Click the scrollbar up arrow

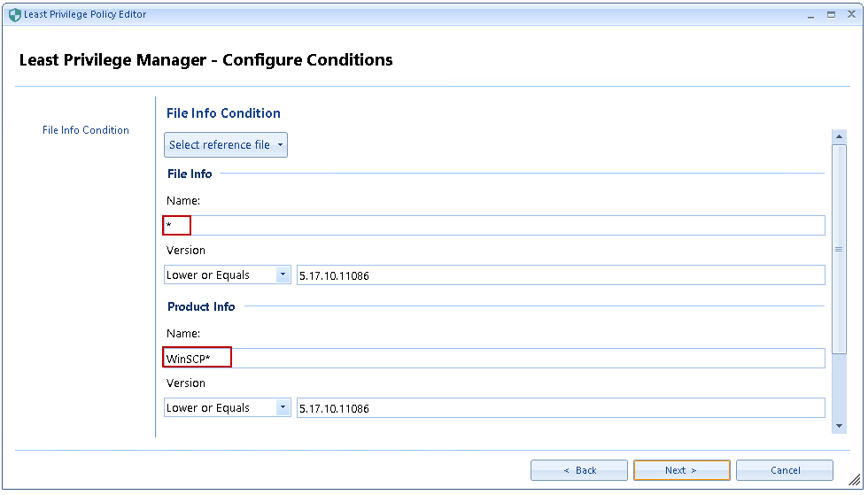click(x=839, y=136)
